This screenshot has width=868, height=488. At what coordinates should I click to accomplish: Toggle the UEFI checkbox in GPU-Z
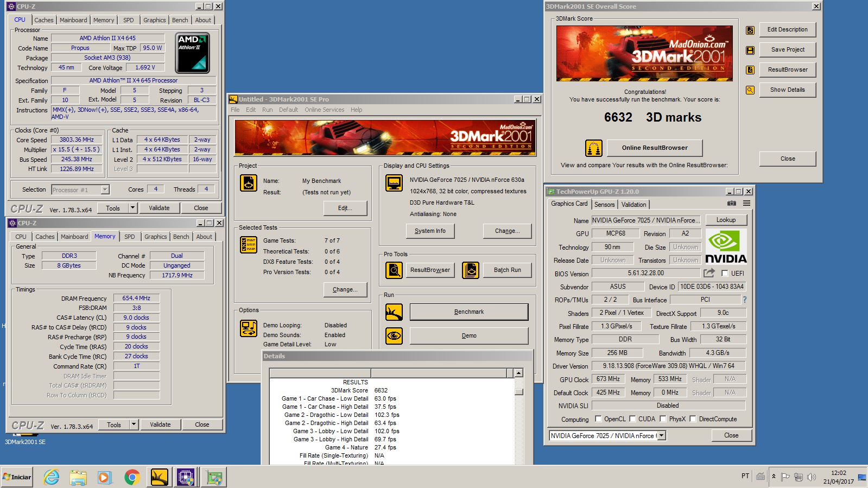(725, 274)
